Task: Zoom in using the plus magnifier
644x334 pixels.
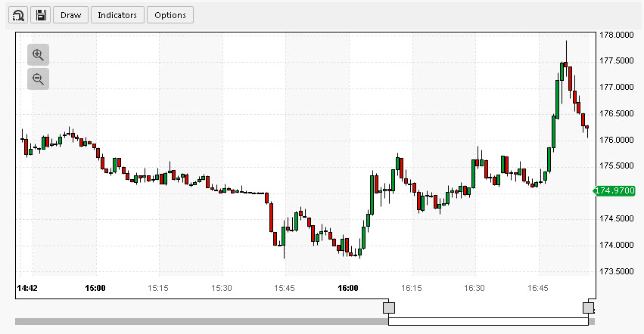Action: (38, 54)
